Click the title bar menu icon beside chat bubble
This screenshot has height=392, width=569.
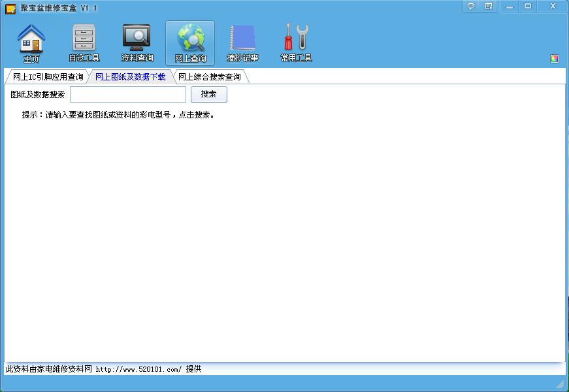pyautogui.click(x=489, y=6)
